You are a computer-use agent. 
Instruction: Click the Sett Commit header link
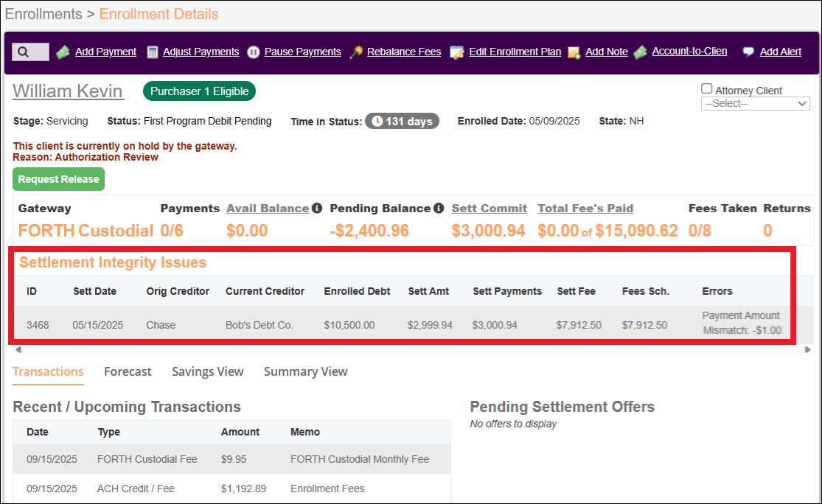[489, 208]
